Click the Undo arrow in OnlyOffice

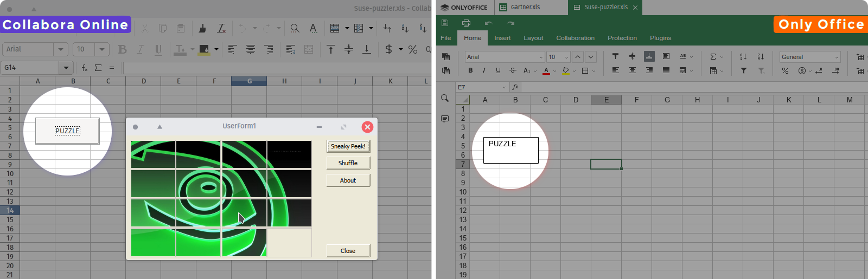point(488,23)
